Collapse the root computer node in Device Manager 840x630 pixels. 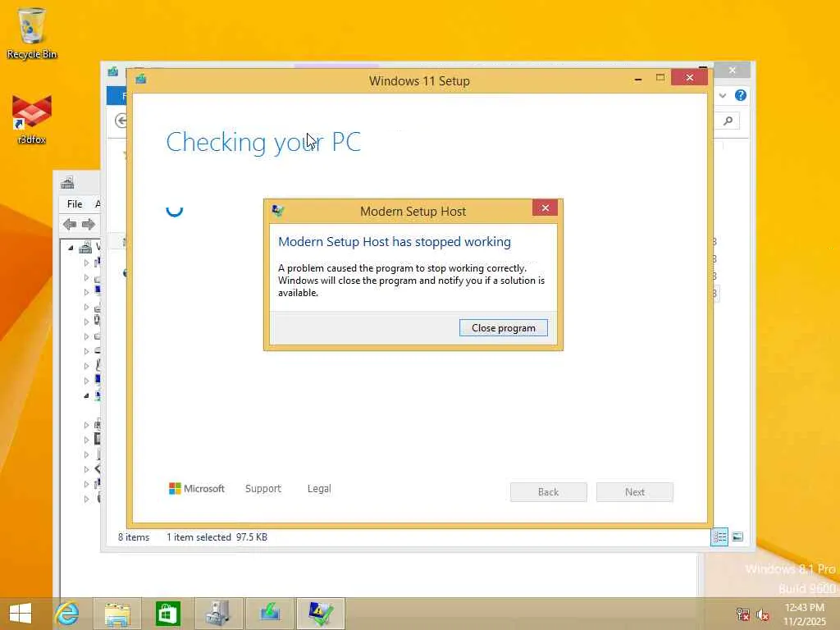(x=71, y=248)
